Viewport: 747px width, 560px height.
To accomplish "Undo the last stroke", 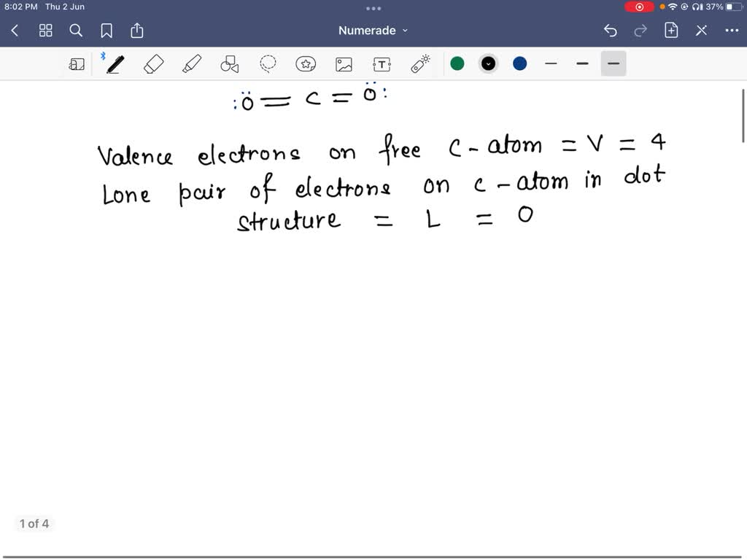I will pos(611,31).
